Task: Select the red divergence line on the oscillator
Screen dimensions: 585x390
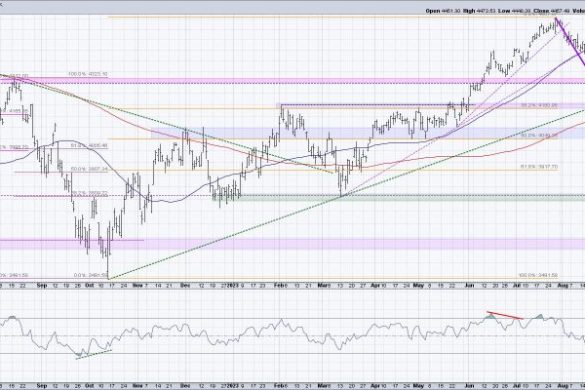Action: 505,315
